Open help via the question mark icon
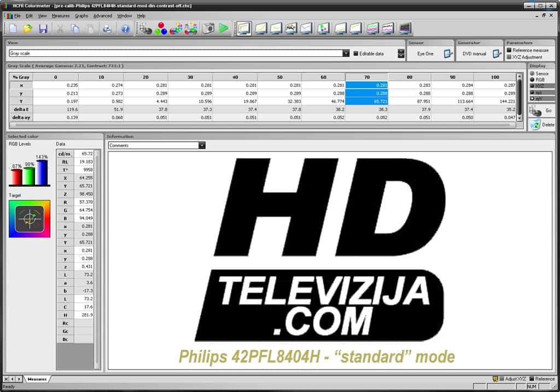The image size is (560, 392). coord(125,28)
